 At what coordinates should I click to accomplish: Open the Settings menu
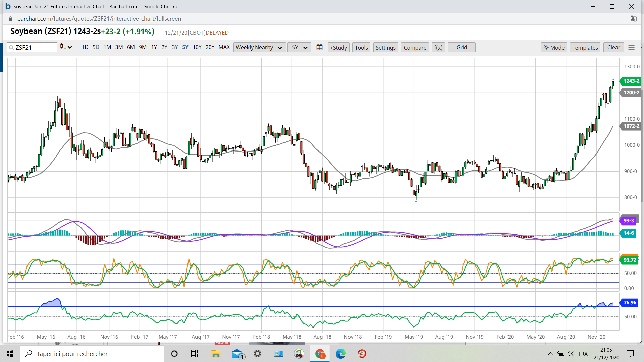pos(385,48)
